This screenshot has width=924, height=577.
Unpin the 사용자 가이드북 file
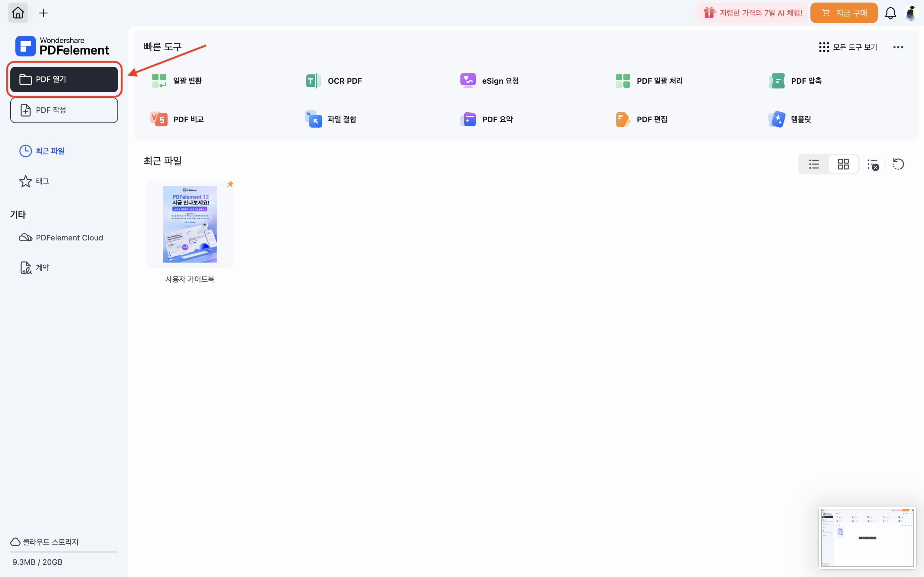[x=230, y=184]
